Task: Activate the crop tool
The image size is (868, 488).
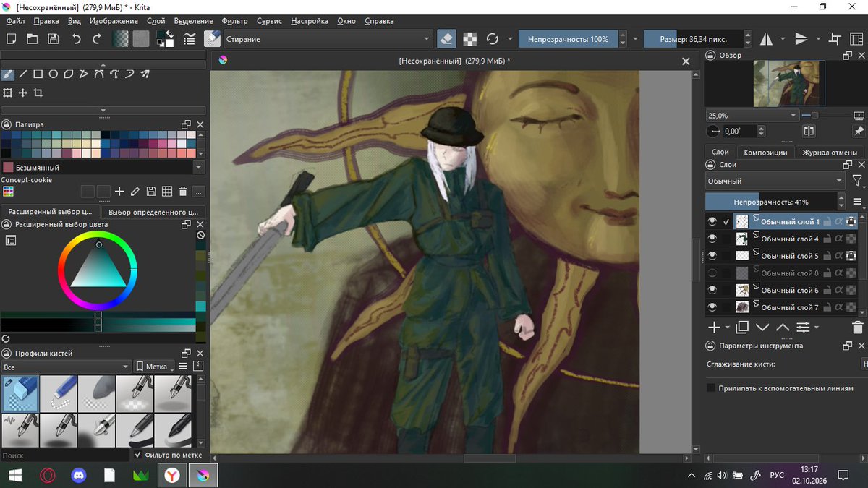Action: [38, 93]
